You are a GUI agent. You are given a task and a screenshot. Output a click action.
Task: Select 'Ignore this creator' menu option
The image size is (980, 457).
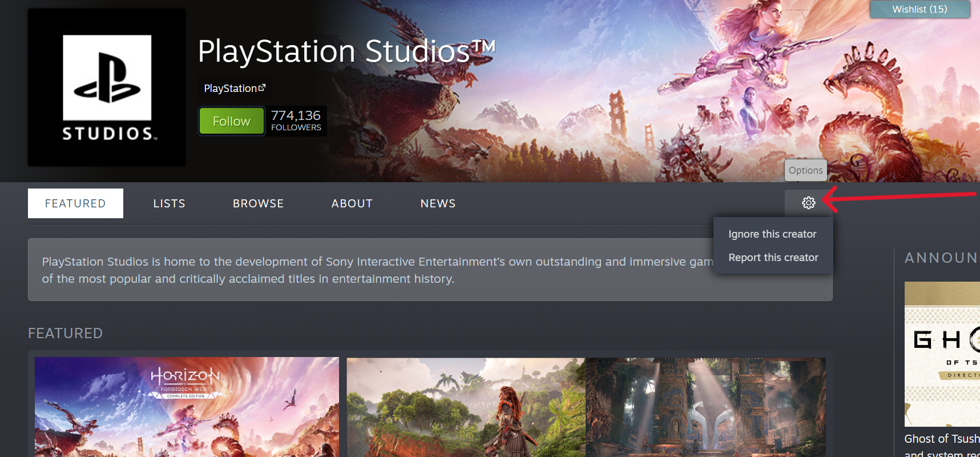pos(772,234)
